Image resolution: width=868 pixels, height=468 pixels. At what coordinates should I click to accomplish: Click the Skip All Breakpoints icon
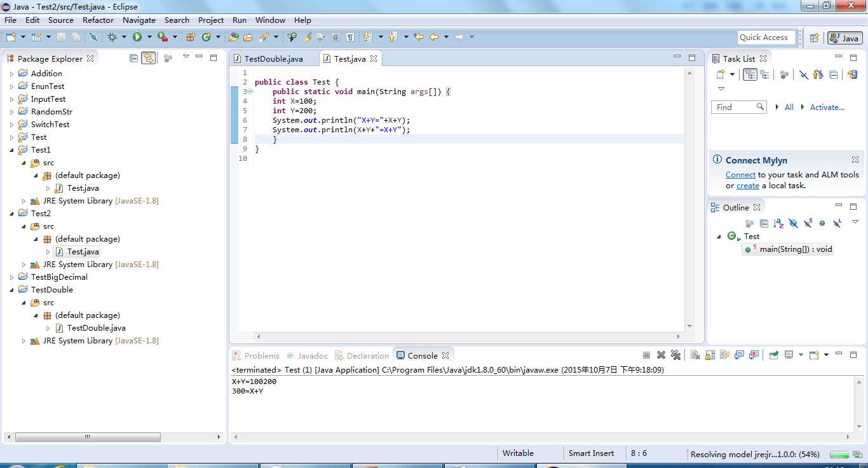tap(93, 37)
